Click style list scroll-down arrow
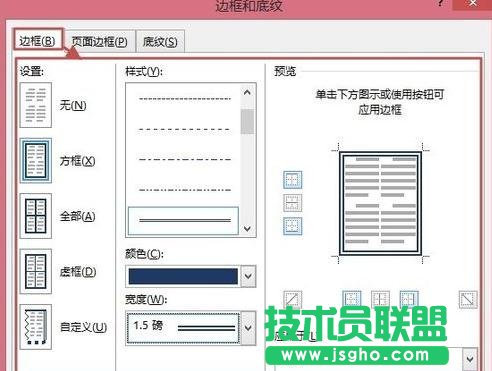492x371 pixels. [247, 229]
